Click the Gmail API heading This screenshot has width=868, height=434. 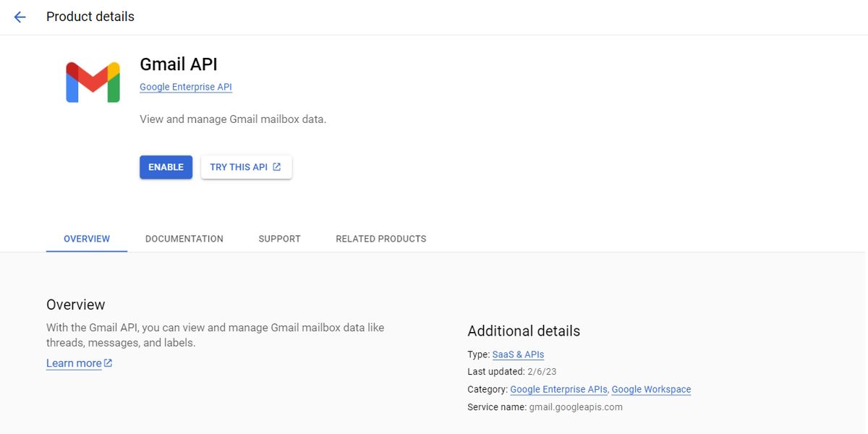(179, 64)
